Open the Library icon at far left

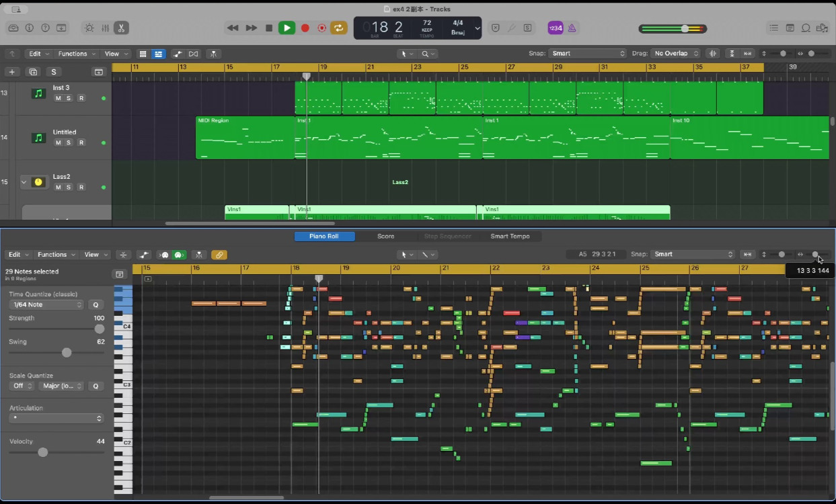click(13, 28)
